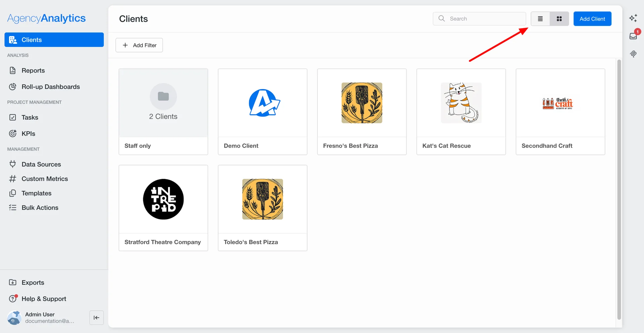This screenshot has width=644, height=333.
Task: Open Templates page
Action: point(54,193)
